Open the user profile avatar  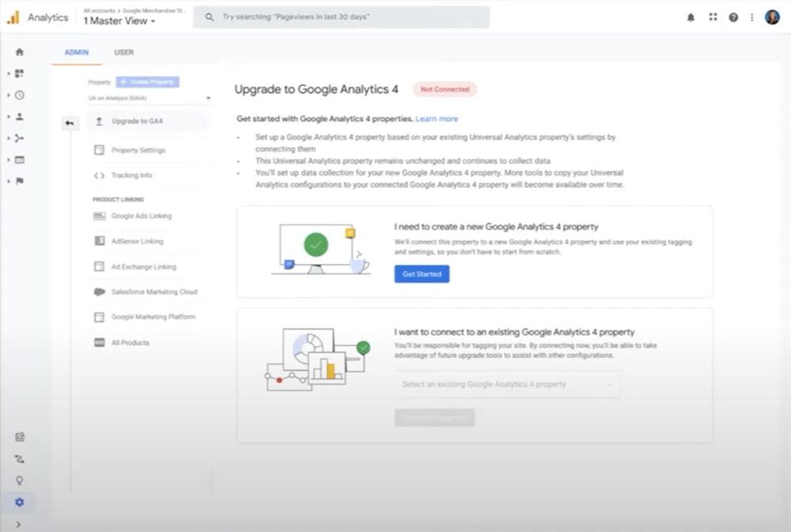[772, 17]
